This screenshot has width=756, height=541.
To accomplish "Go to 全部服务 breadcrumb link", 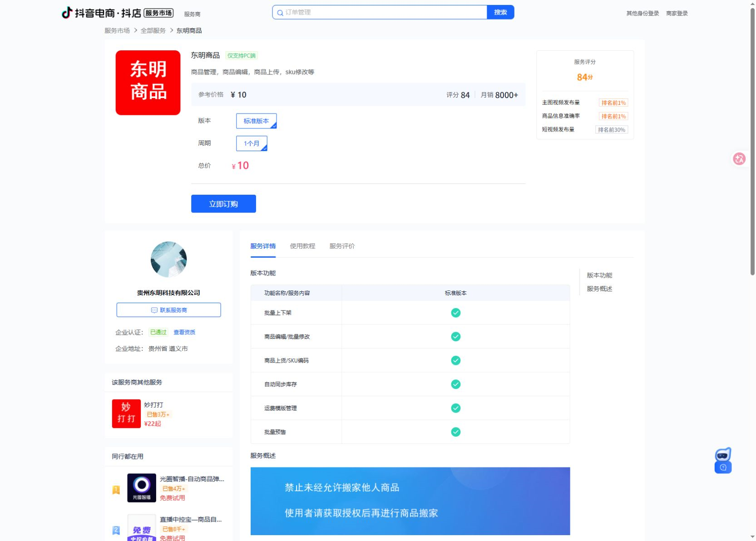I will (153, 30).
